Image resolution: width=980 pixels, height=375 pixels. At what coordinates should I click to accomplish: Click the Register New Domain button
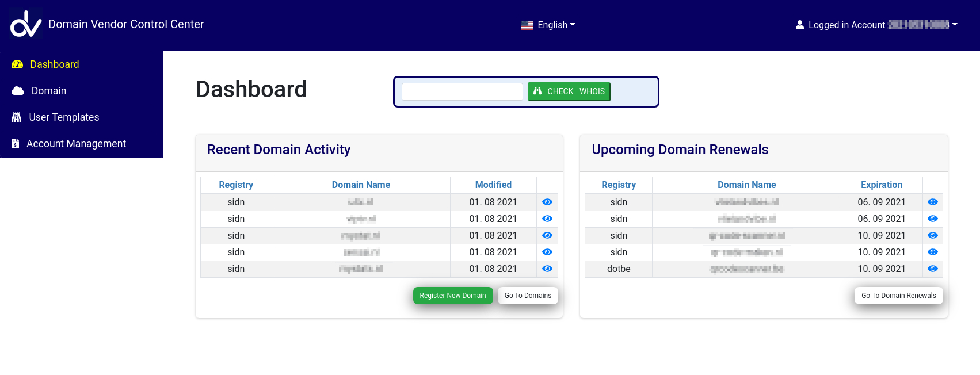452,296
